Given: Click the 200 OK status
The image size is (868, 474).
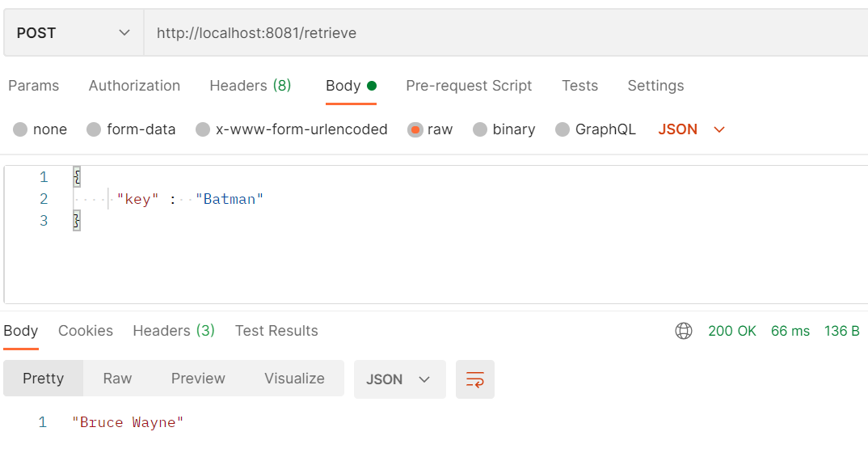Looking at the screenshot, I should (x=732, y=331).
